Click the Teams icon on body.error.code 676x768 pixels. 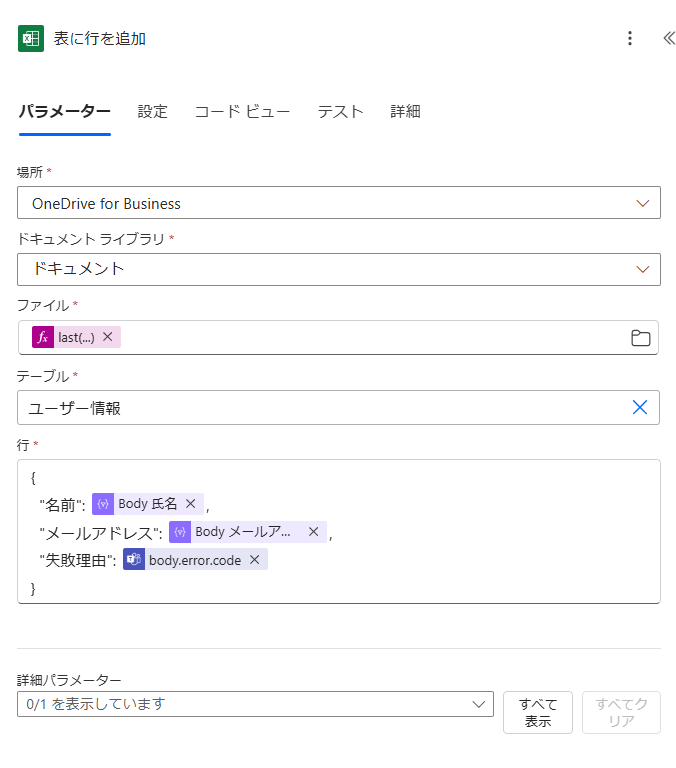(x=134, y=559)
